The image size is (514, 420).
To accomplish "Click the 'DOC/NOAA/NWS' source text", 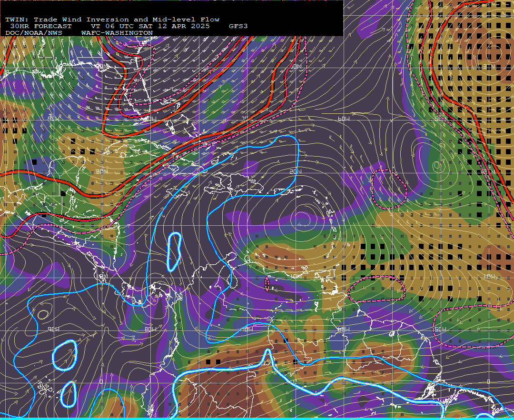I will pos(34,33).
